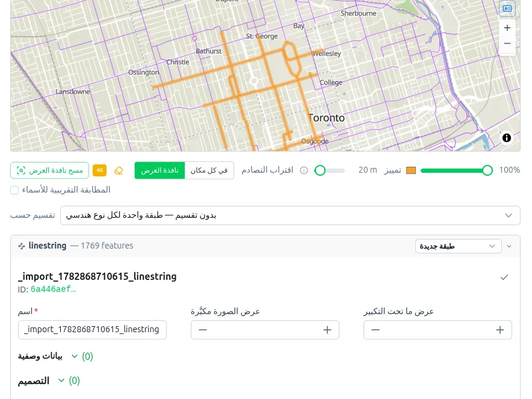The height and width of the screenshot is (399, 532).
Task: Increase عرض ما تحت التكبير value with plus
Action: coord(500,330)
